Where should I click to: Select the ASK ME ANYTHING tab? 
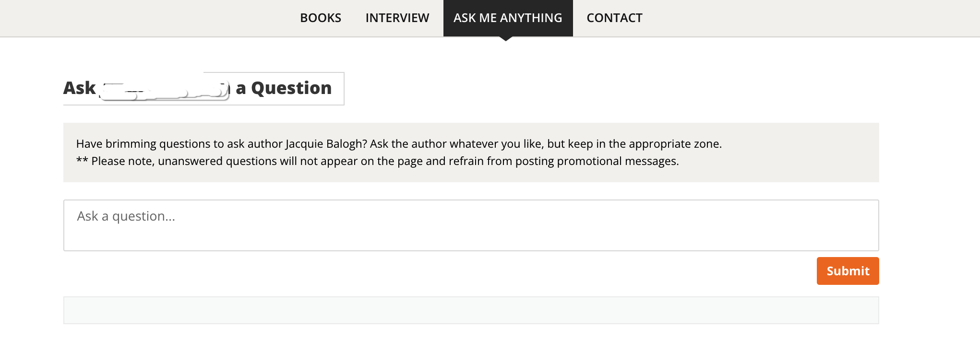tap(508, 18)
